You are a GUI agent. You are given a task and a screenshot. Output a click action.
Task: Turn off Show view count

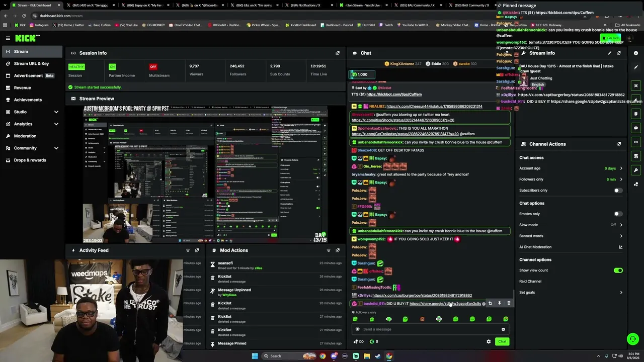[618, 270]
